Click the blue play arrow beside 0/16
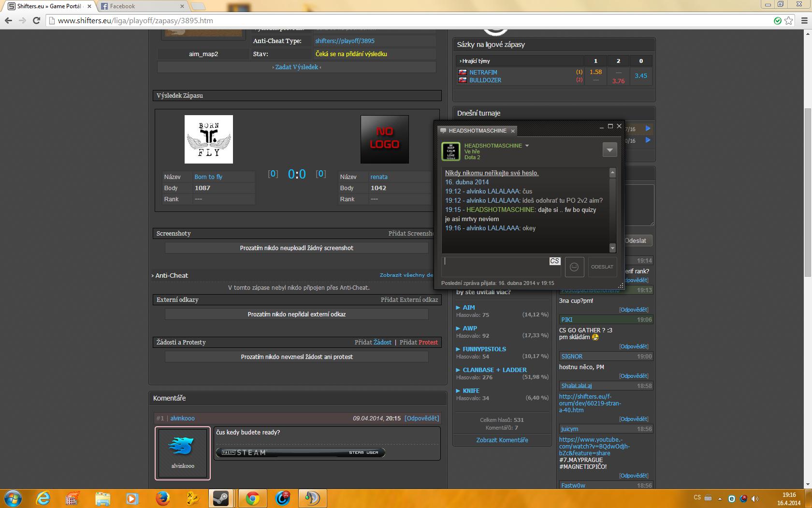The image size is (812, 508). 648,140
